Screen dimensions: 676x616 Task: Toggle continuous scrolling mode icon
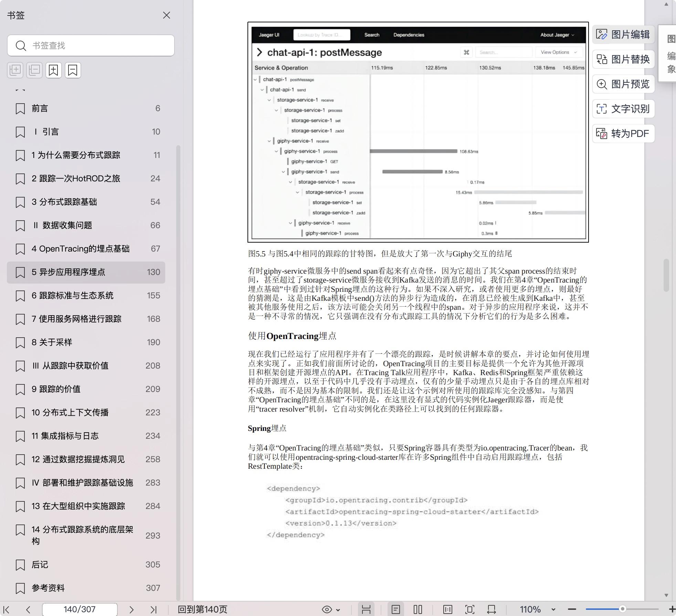pyautogui.click(x=366, y=609)
